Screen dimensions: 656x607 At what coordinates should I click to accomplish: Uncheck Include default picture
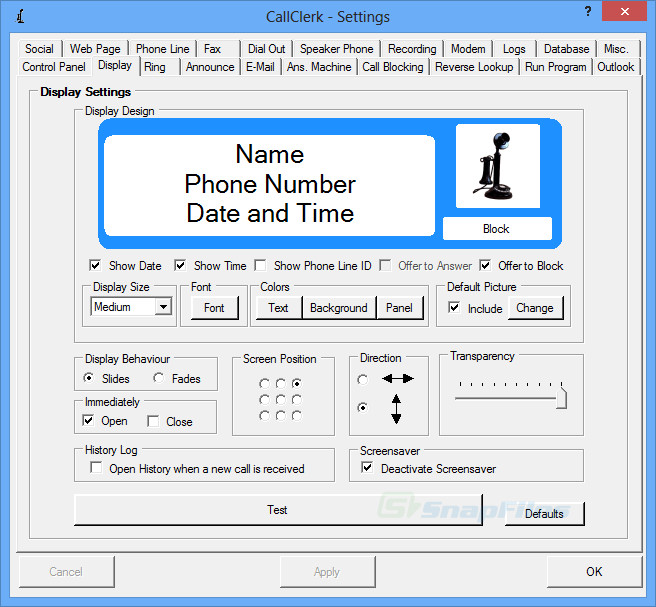[454, 307]
